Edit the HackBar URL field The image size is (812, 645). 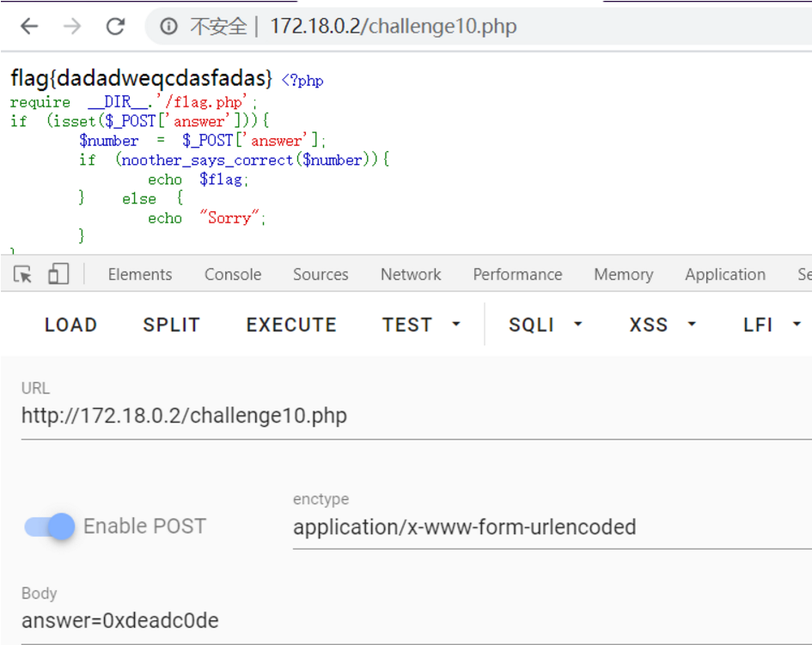tap(417, 416)
